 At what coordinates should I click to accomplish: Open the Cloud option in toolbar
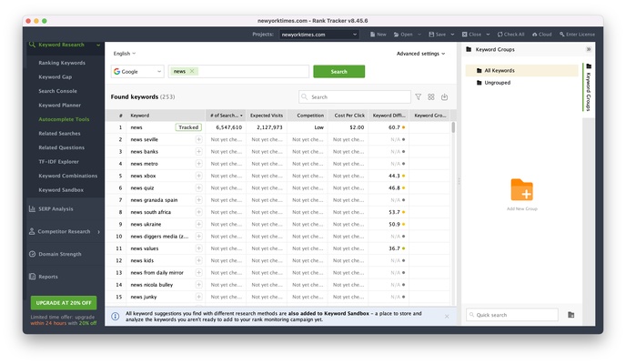click(x=541, y=35)
